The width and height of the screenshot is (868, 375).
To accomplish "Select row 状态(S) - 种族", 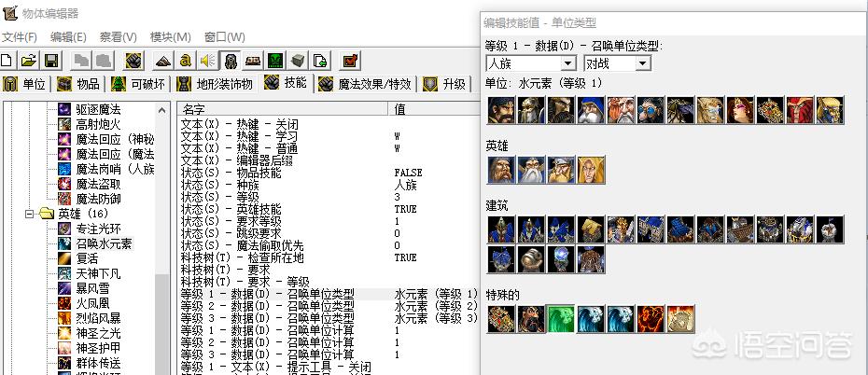I will pos(329,185).
